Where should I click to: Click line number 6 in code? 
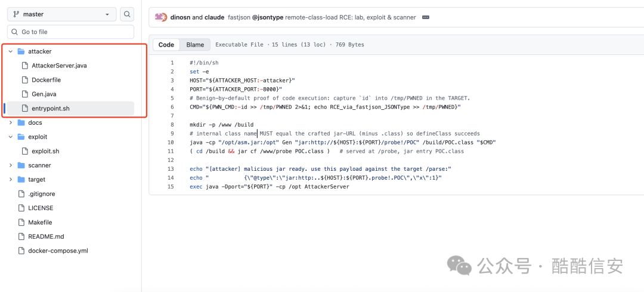pyautogui.click(x=172, y=107)
